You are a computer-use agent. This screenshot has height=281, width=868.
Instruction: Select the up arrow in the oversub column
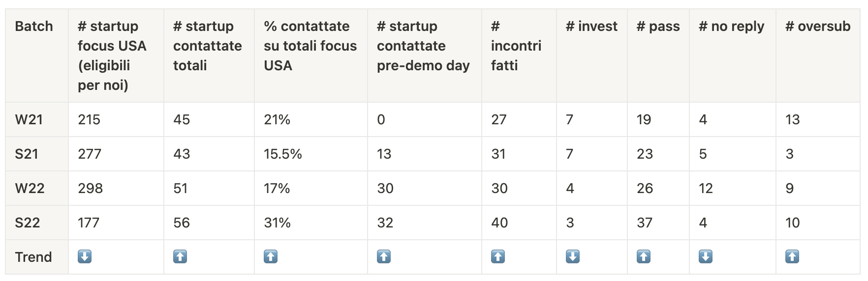click(792, 256)
